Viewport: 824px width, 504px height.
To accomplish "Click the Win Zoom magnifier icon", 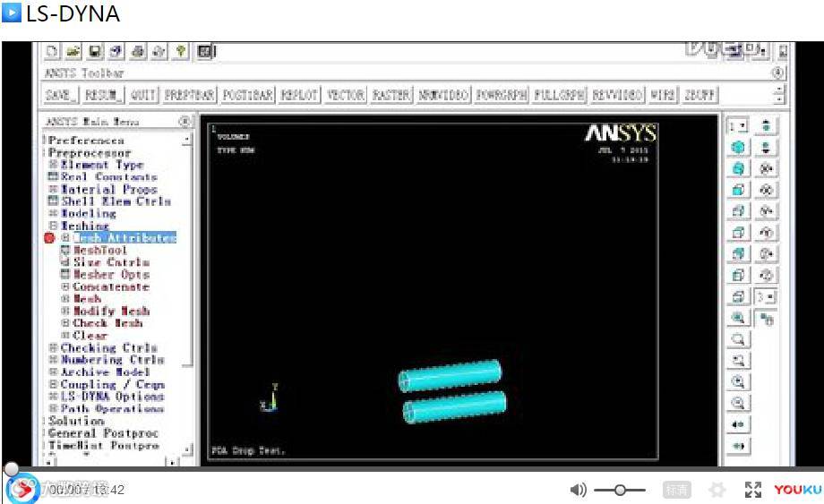I will (738, 361).
